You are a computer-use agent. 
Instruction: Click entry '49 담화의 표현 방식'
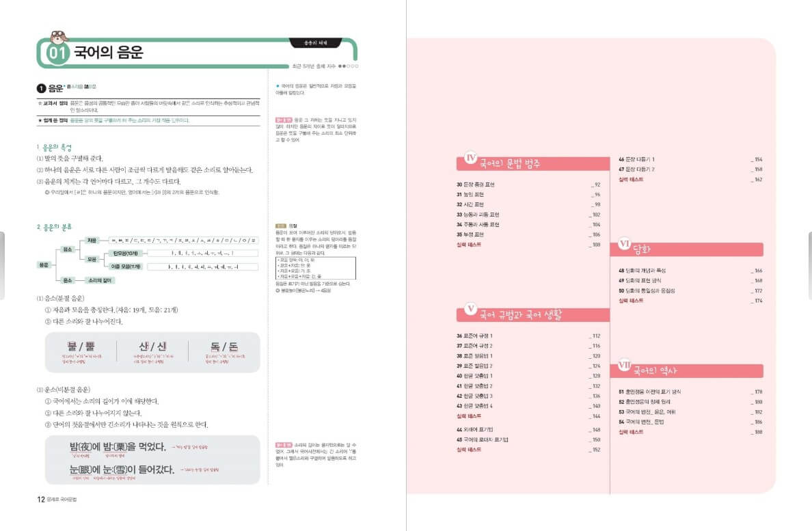[x=690, y=280]
